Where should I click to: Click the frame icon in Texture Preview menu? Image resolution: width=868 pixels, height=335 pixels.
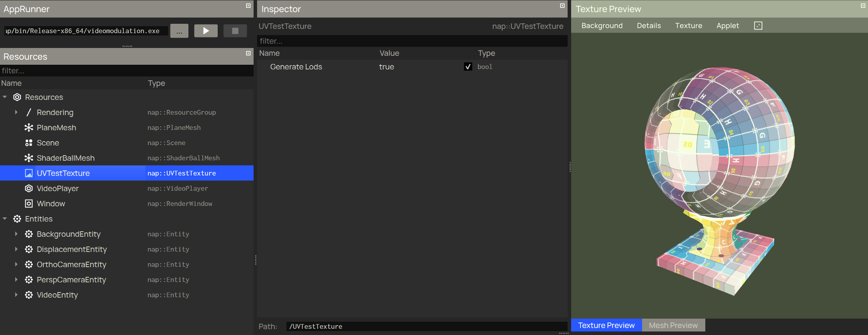coord(758,26)
